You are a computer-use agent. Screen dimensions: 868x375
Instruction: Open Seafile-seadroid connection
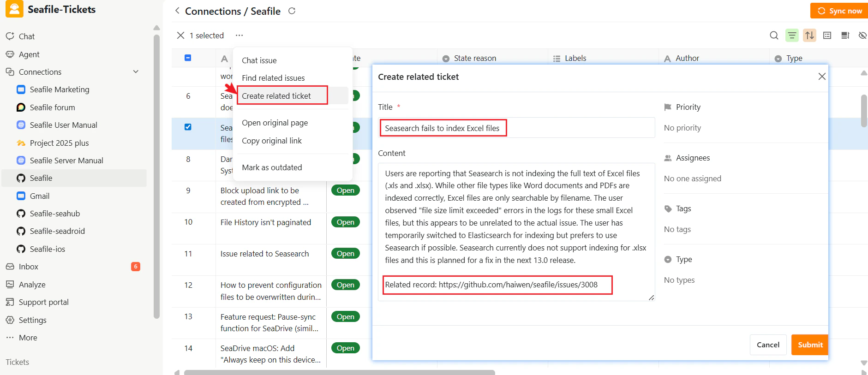tap(57, 231)
